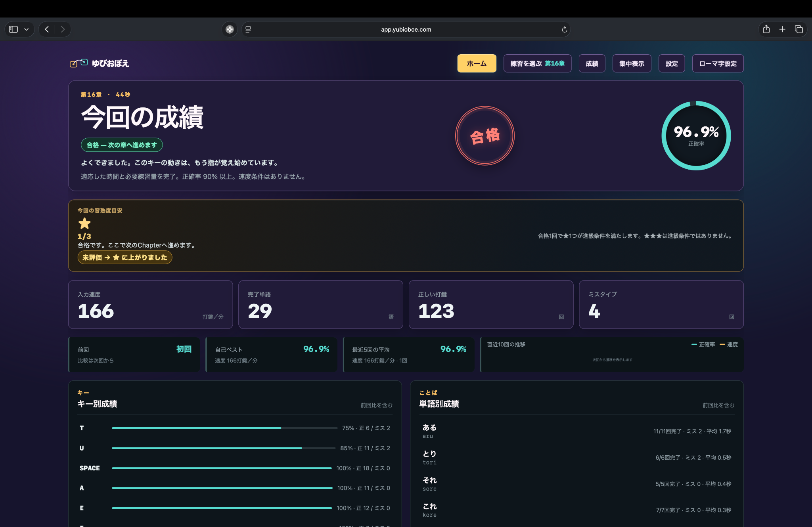
Task: Open the 設定 page
Action: coord(672,63)
